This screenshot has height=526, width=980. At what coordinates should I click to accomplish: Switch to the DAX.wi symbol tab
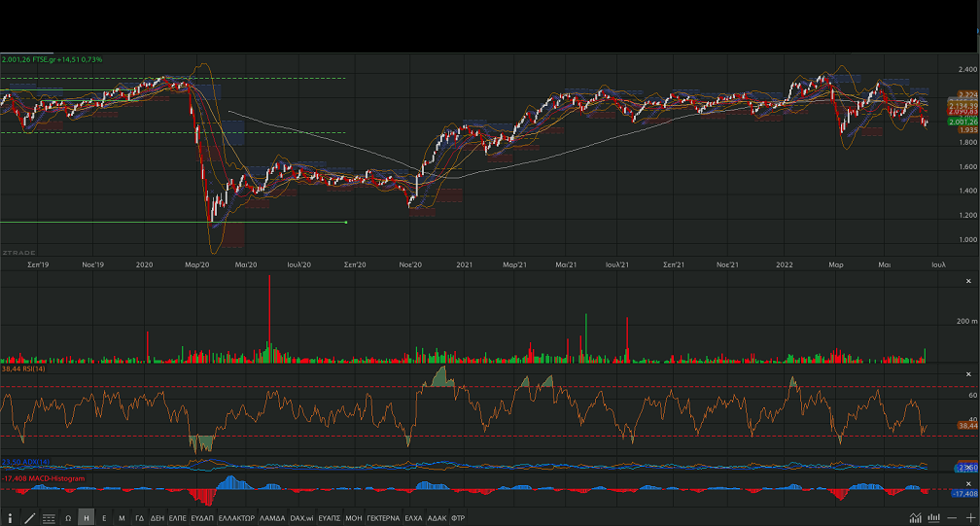301,518
